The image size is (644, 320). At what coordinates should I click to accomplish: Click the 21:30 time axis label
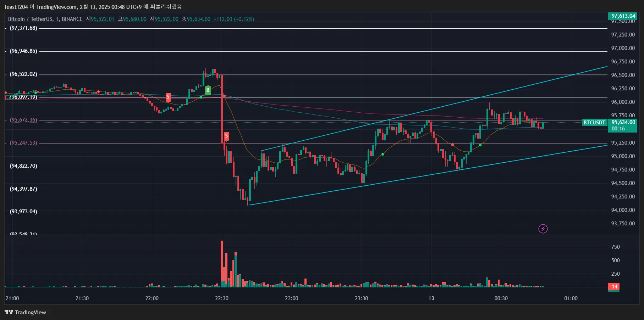pyautogui.click(x=82, y=298)
